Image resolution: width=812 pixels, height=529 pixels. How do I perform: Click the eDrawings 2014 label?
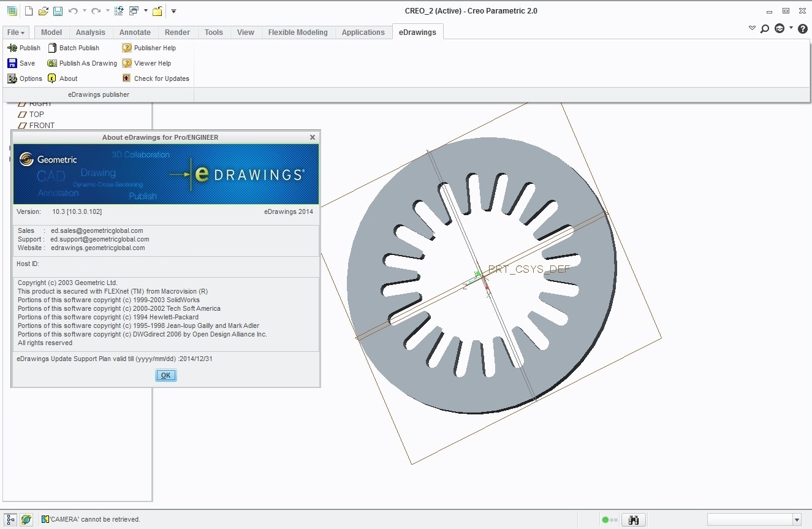pos(289,211)
